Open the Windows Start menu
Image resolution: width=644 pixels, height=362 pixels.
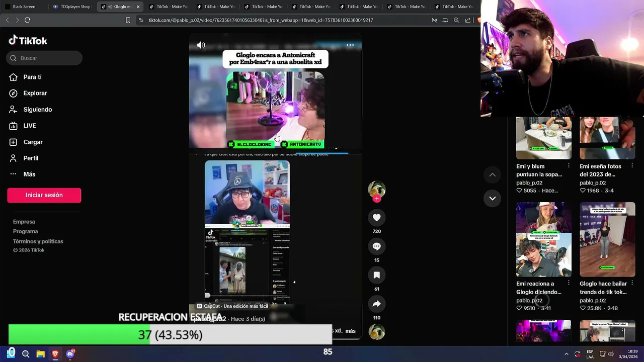[11, 353]
